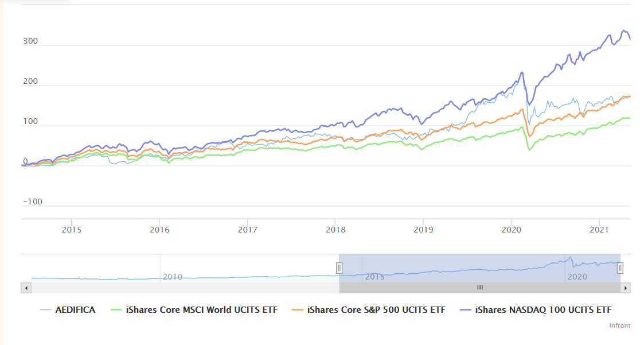Toggle AEDIFICA series in legend
The width and height of the screenshot is (644, 345).
pyautogui.click(x=75, y=309)
